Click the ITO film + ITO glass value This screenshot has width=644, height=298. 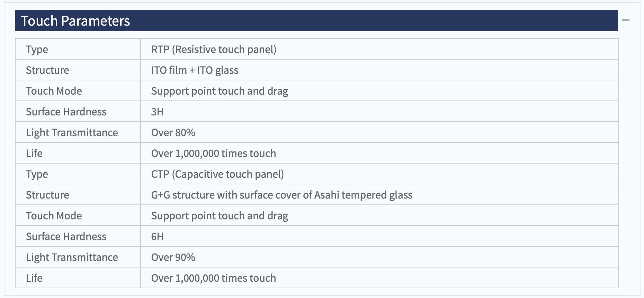[x=195, y=70]
